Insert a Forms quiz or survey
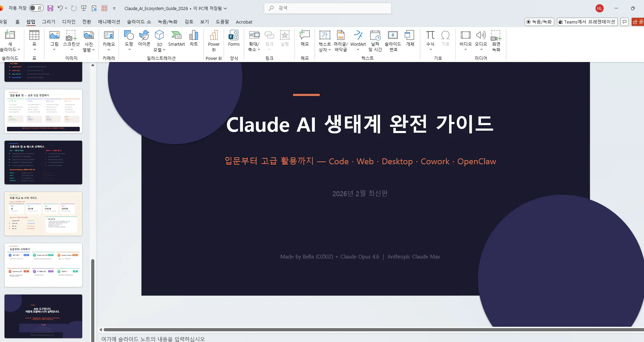 click(234, 38)
